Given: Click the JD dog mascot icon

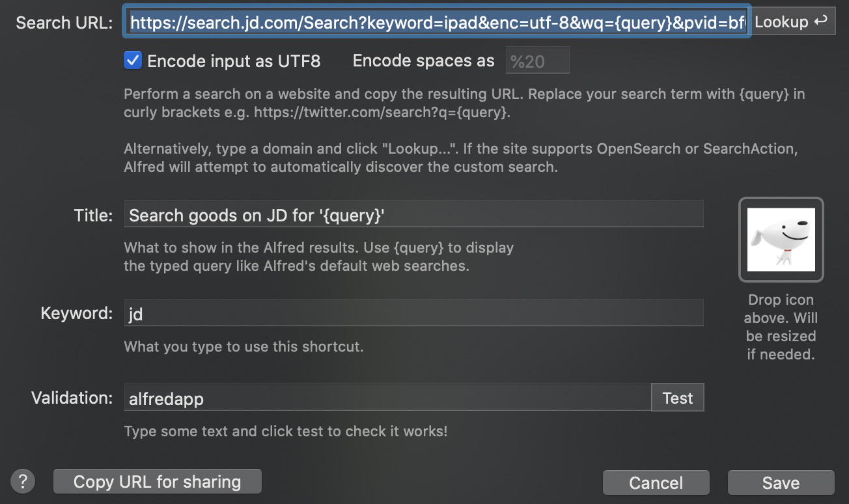Looking at the screenshot, I should (781, 240).
